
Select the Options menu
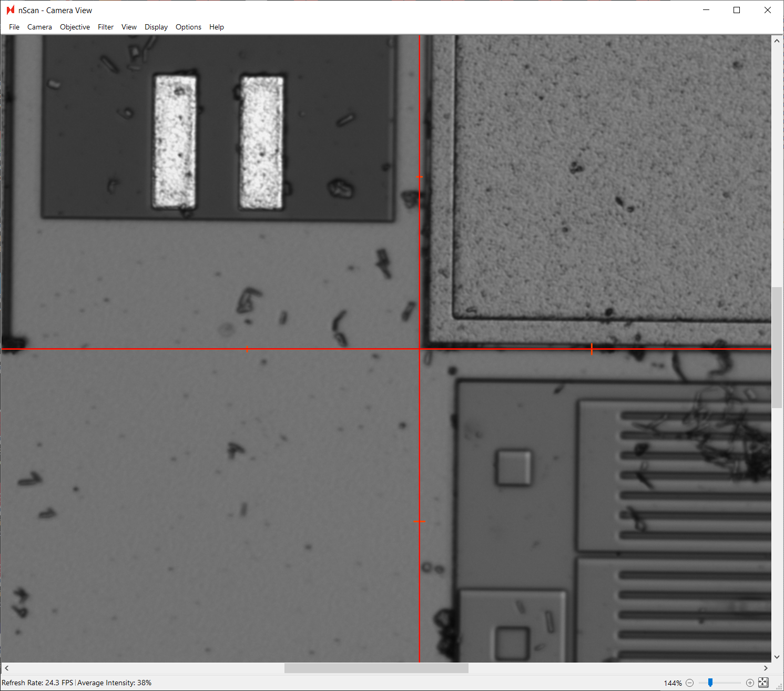click(x=188, y=27)
